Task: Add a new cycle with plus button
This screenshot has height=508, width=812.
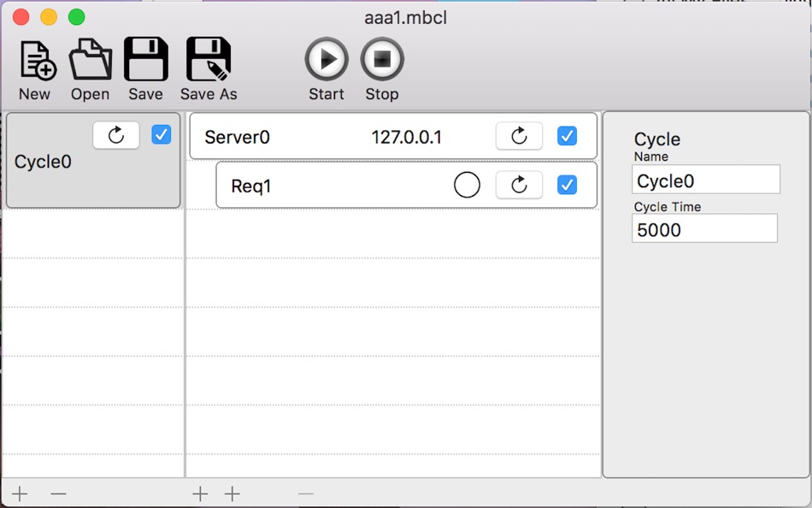Action: [x=20, y=494]
